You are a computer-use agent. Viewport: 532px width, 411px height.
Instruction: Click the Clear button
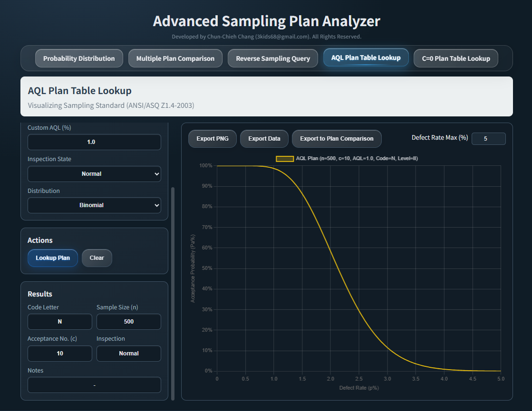point(97,258)
